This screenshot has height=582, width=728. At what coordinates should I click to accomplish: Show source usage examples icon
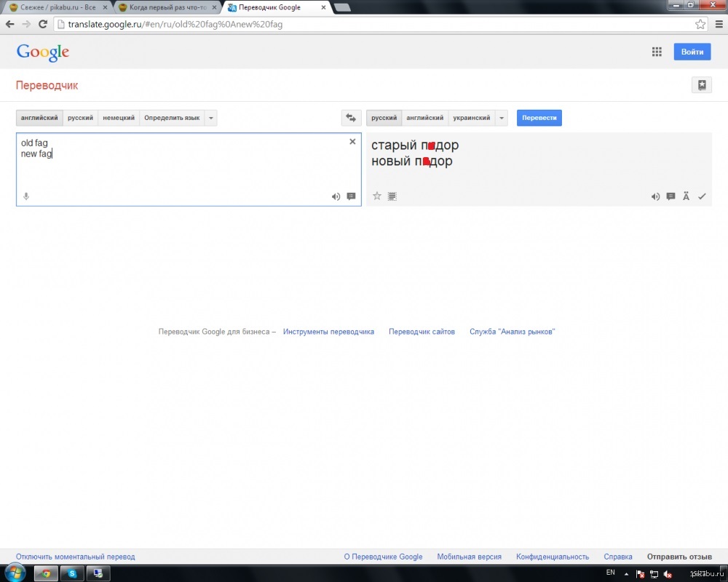pyautogui.click(x=351, y=196)
